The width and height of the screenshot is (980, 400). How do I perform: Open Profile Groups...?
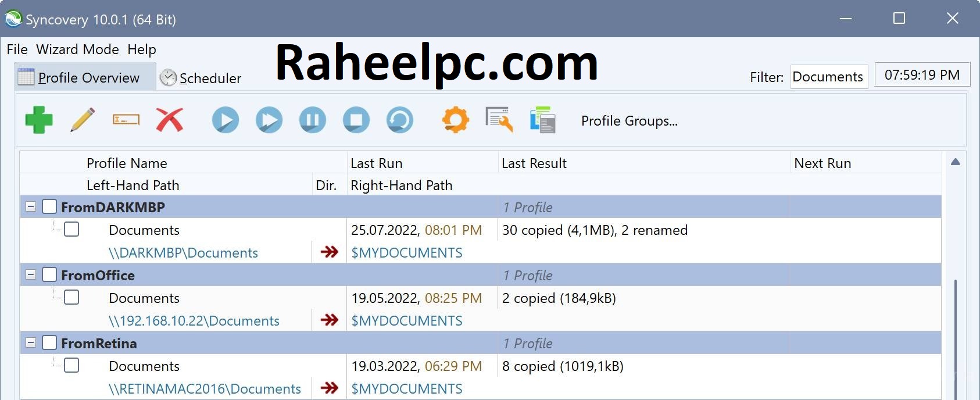tap(630, 121)
